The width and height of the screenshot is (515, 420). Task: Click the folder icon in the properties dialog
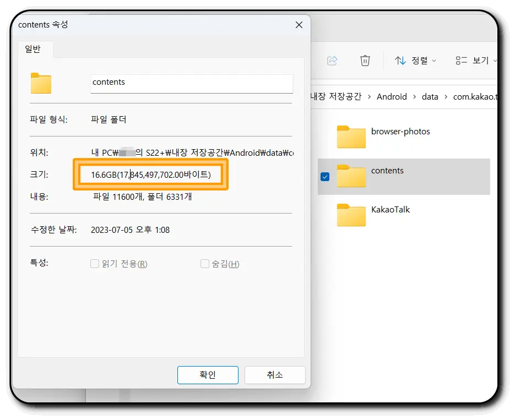(x=42, y=84)
